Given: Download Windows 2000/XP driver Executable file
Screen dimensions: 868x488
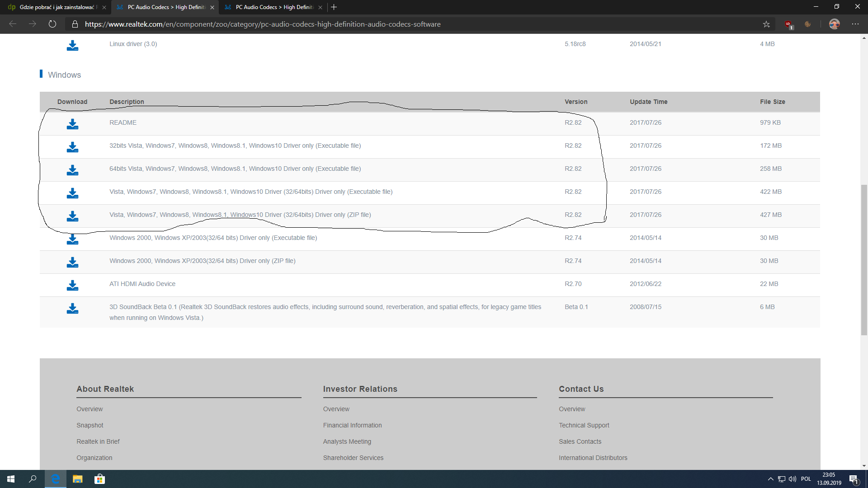Looking at the screenshot, I should tap(72, 239).
